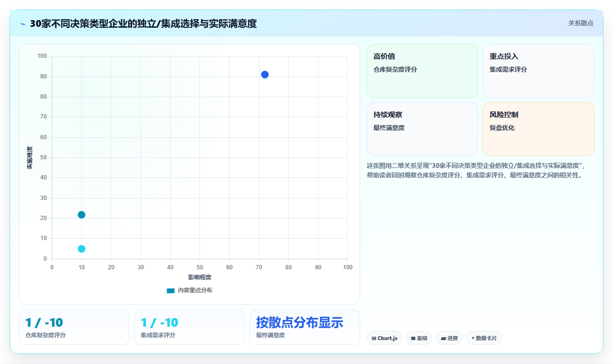The image size is (613, 364).
Task: Click the 内容重点分布 legend text
Action: [x=195, y=290]
